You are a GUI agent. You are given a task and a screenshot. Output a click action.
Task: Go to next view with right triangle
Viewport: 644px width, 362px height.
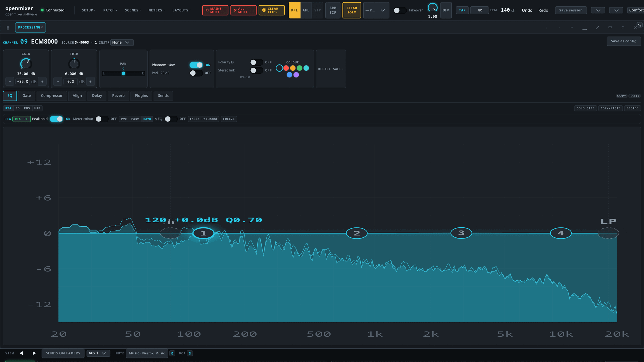[x=34, y=353]
